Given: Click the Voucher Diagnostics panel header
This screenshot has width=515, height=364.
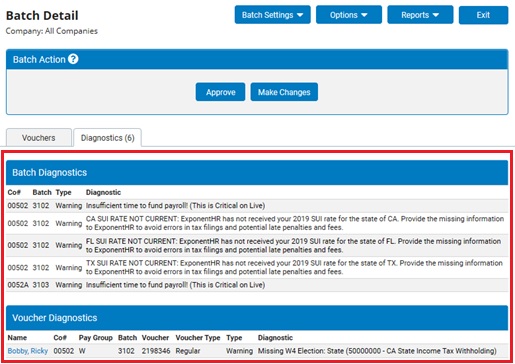Looking at the screenshot, I should [x=257, y=318].
